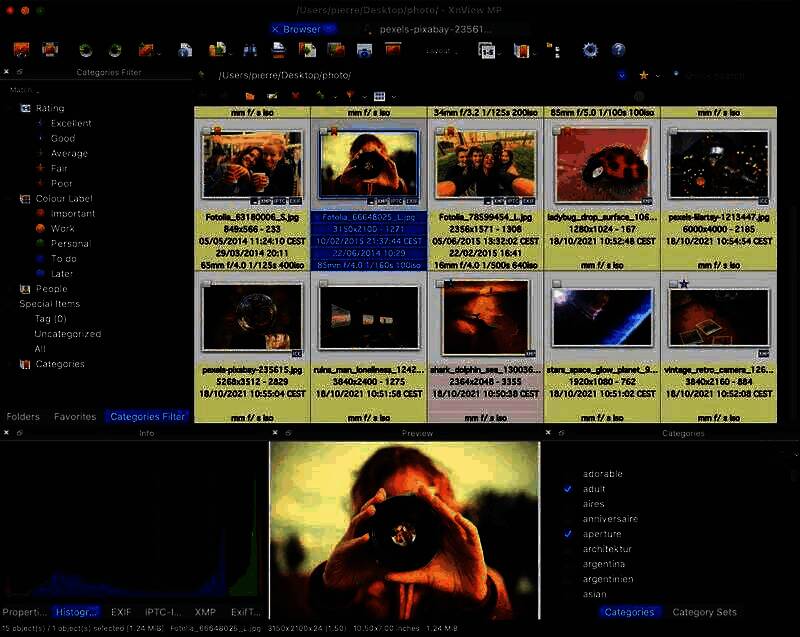Screen dimensions: 800x637
Task: Check the architektur category checkbox
Action: coord(568,549)
